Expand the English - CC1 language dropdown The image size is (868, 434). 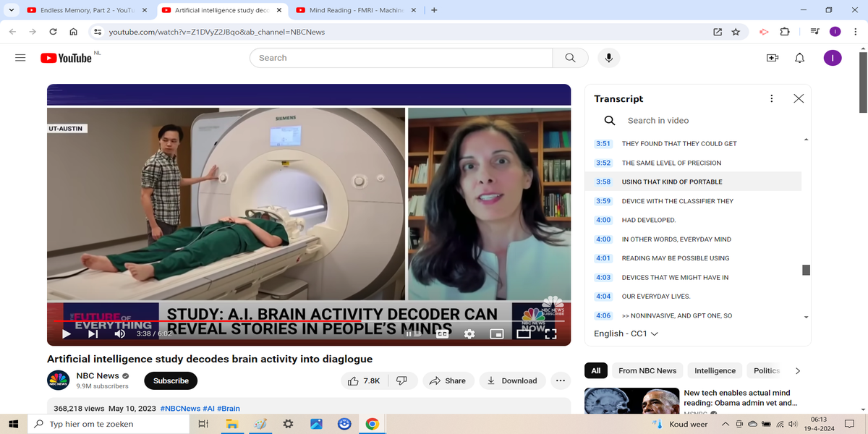626,333
